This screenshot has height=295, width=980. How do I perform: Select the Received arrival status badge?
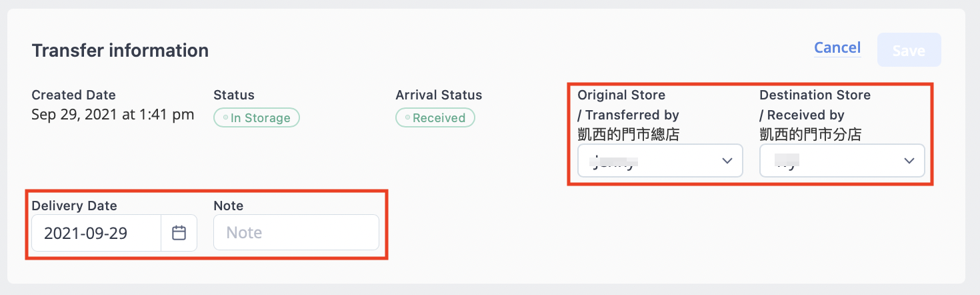(x=435, y=118)
